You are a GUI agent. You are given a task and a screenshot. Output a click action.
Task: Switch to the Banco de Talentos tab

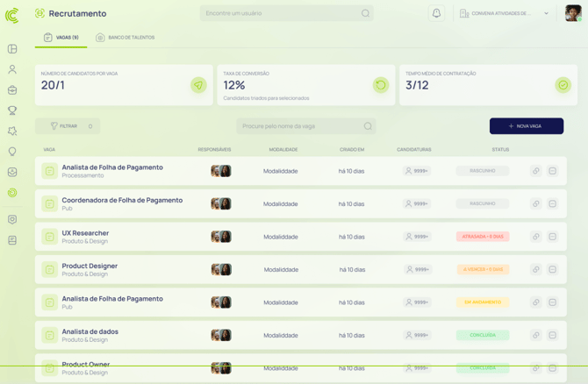[x=125, y=38]
